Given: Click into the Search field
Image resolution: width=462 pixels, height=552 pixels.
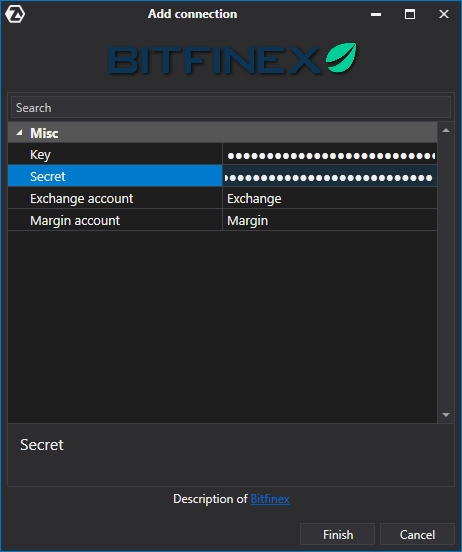Looking at the screenshot, I should [x=231, y=107].
